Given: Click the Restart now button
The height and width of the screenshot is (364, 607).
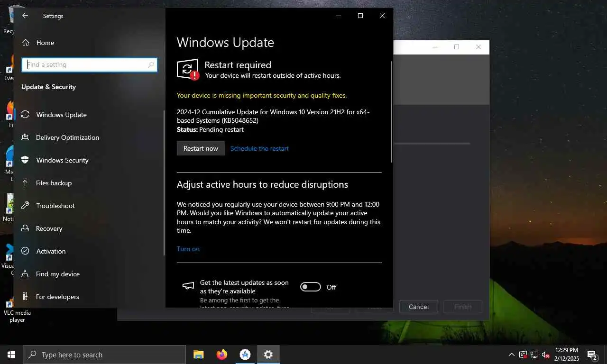Looking at the screenshot, I should coord(201,148).
